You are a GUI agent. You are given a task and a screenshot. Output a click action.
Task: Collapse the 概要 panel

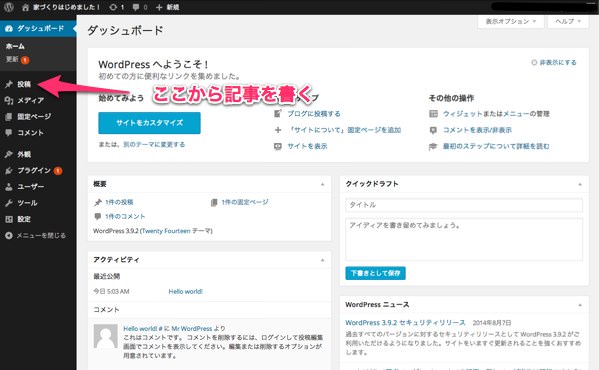point(322,184)
